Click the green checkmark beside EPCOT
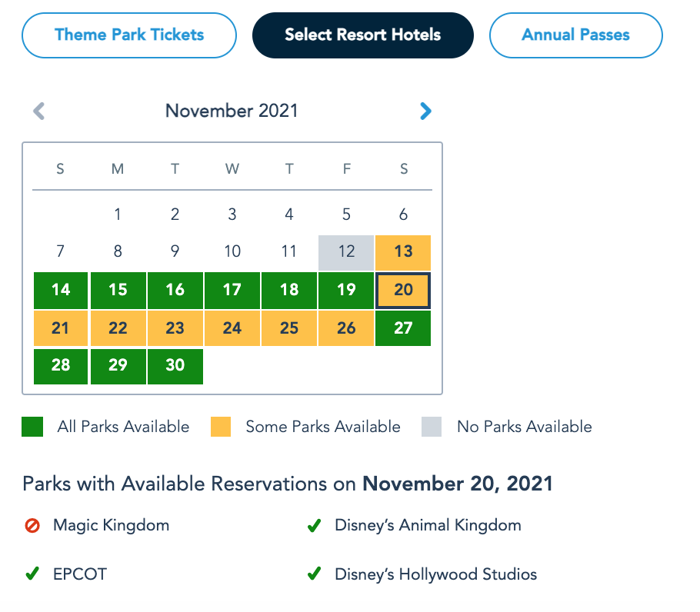 32,574
